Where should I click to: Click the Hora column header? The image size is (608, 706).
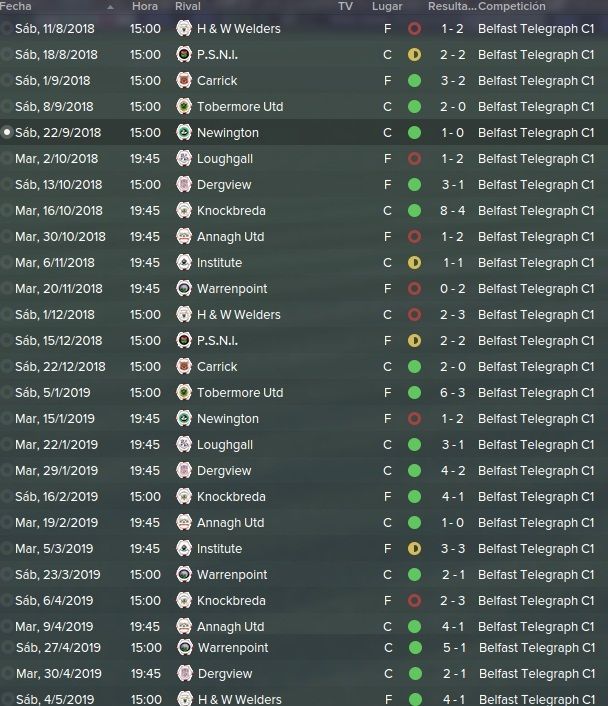(145, 6)
